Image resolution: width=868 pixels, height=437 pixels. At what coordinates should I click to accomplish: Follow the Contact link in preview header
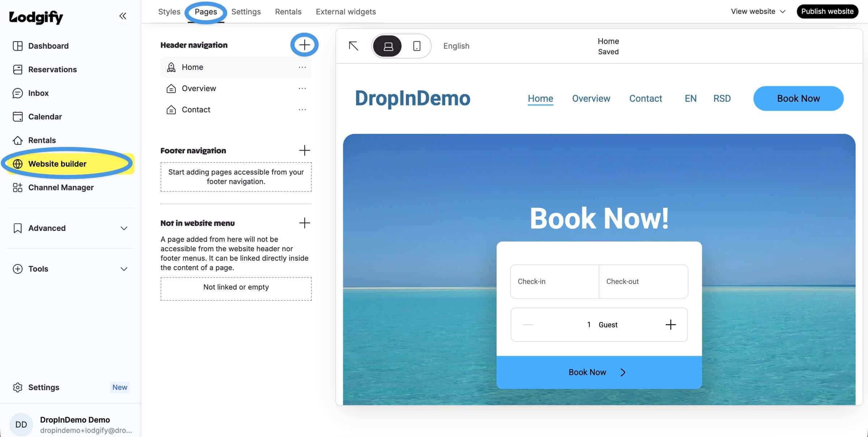[646, 98]
